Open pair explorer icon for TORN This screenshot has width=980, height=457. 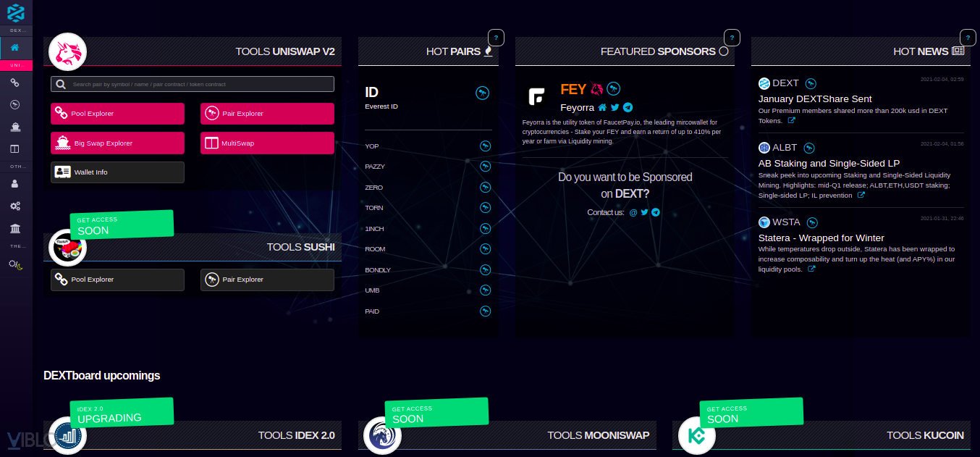[x=486, y=208]
